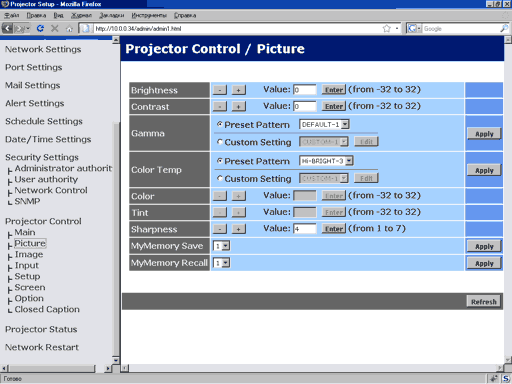
Task: Open Projector Control Input page
Action: (x=27, y=265)
